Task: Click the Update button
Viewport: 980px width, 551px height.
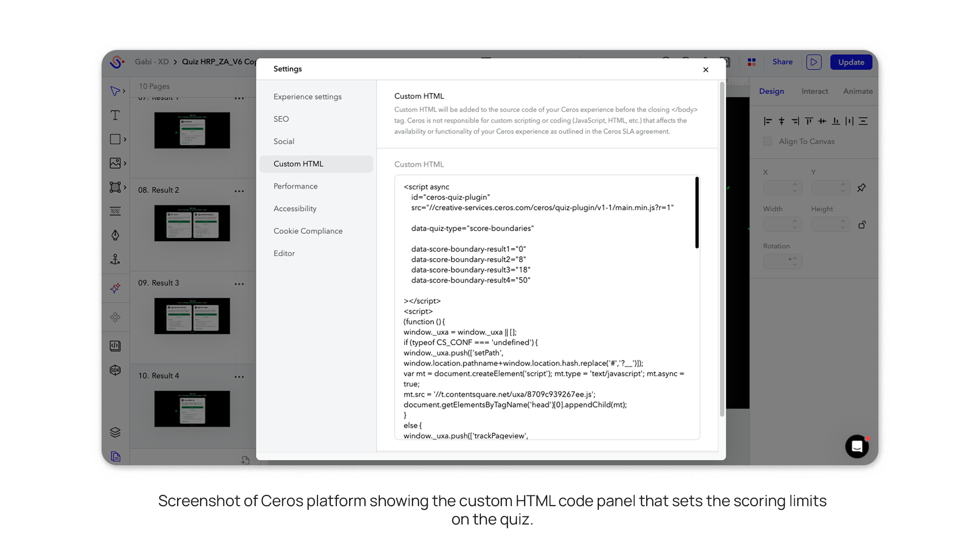Action: tap(851, 62)
